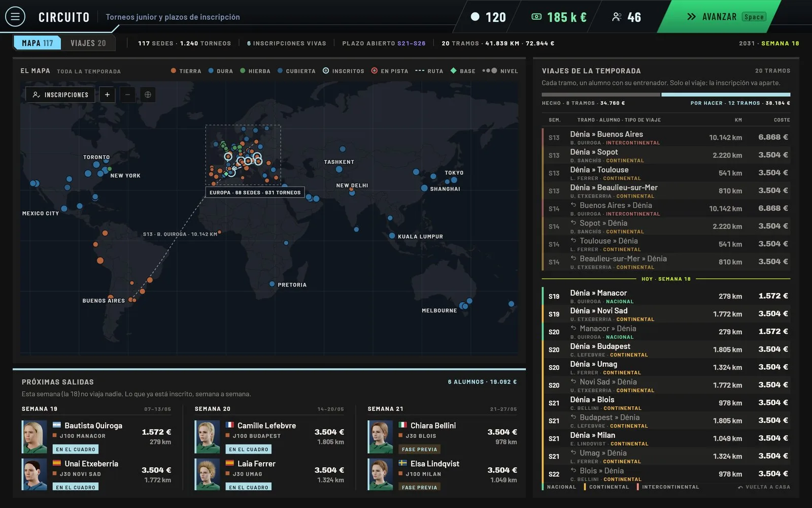Viewport: 812px width, 508px height.
Task: Select Laia Ferrer's portrait thumbnail
Action: click(x=207, y=474)
